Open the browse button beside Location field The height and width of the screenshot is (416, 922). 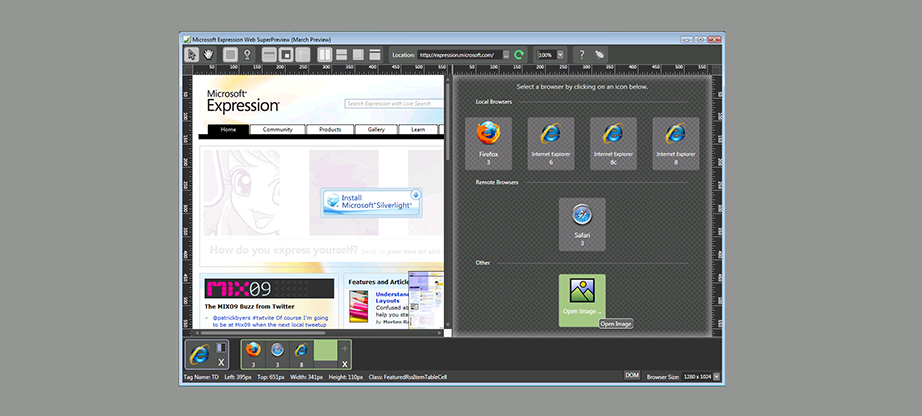(506, 55)
